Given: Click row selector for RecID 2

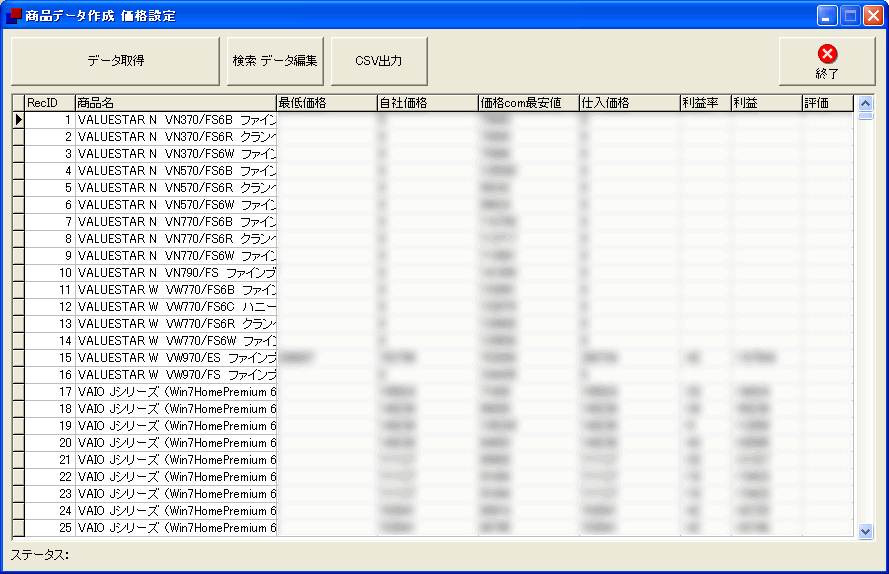Looking at the screenshot, I should pyautogui.click(x=19, y=137).
